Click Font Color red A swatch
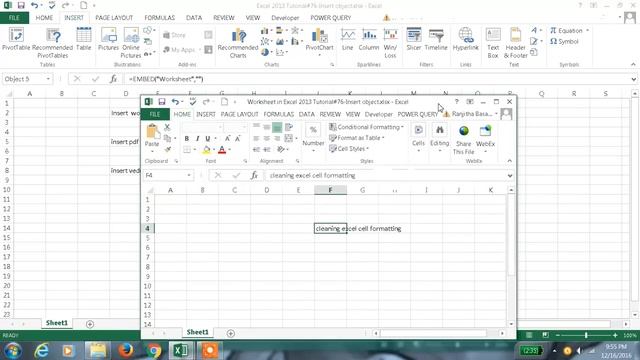 click(222, 150)
